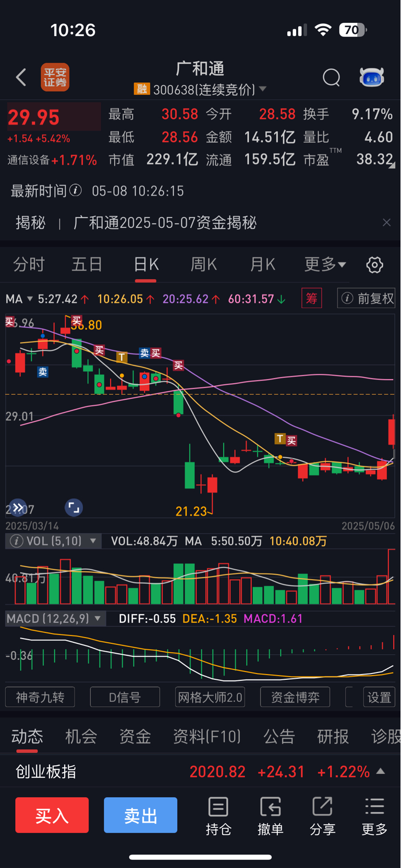Tap the first T marker above the yellow dot
The width and height of the screenshot is (401, 868).
tap(121, 357)
